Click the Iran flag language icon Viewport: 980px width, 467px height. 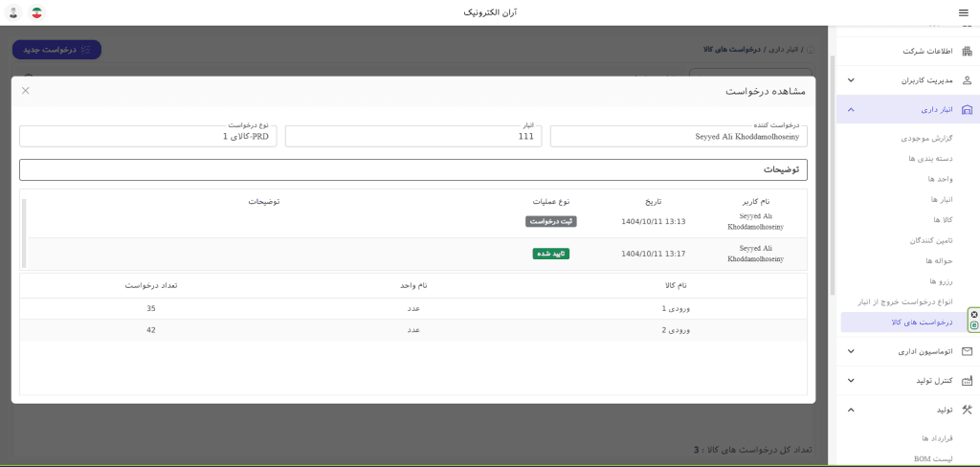click(37, 12)
